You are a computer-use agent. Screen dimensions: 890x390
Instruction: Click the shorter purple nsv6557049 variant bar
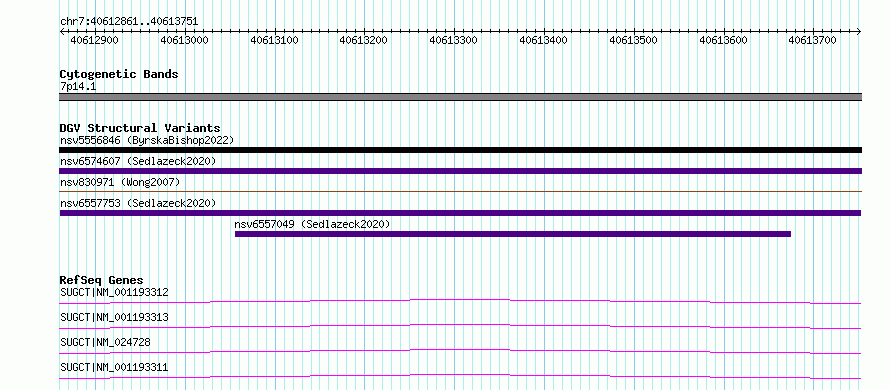tap(513, 234)
